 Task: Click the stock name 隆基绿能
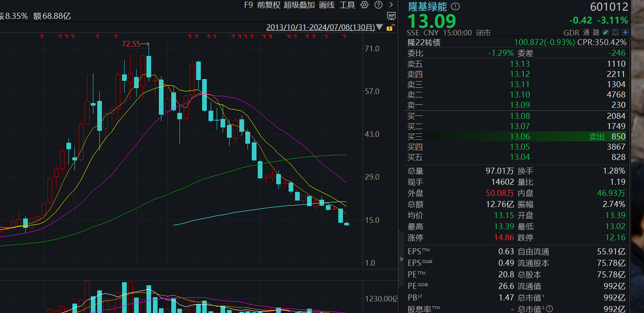point(427,6)
